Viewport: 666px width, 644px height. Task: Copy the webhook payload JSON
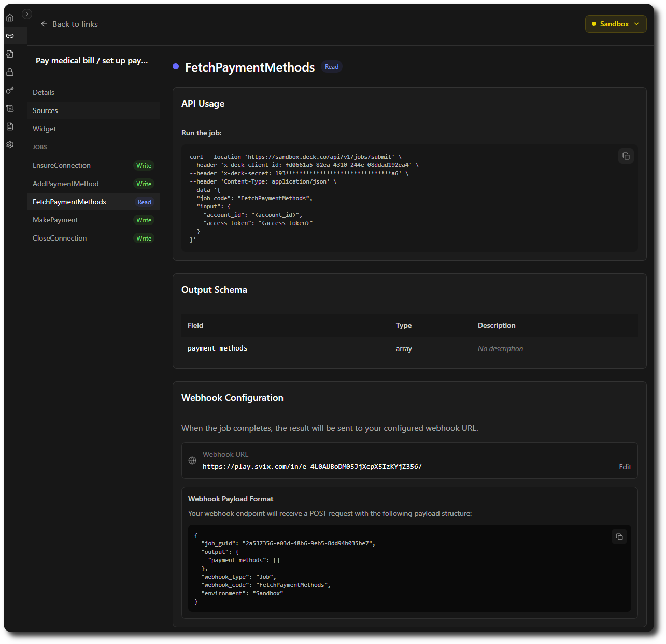[619, 537]
